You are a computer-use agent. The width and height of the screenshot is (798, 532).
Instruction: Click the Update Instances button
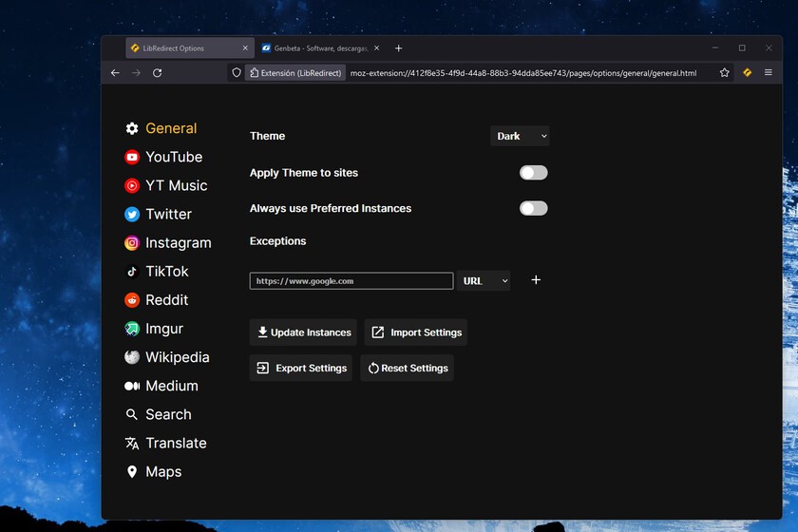[x=303, y=332]
